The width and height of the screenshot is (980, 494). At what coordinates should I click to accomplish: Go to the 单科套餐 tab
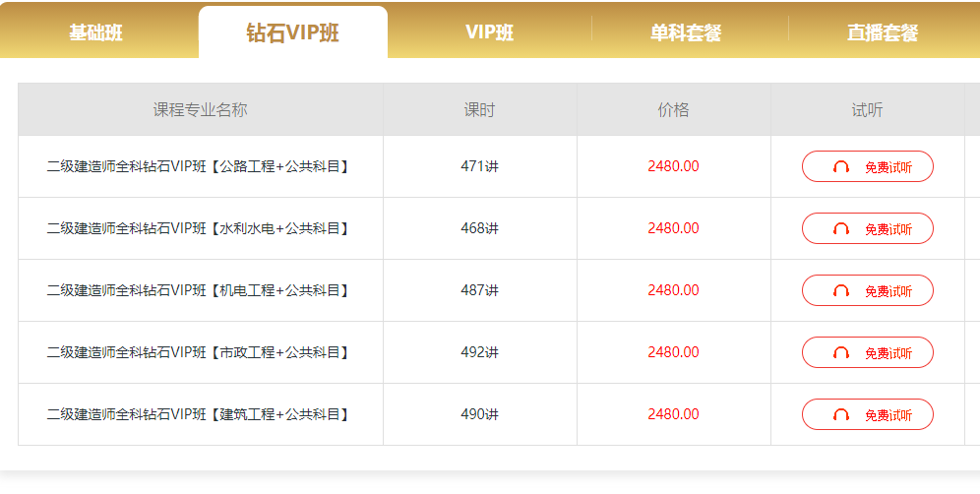686,32
